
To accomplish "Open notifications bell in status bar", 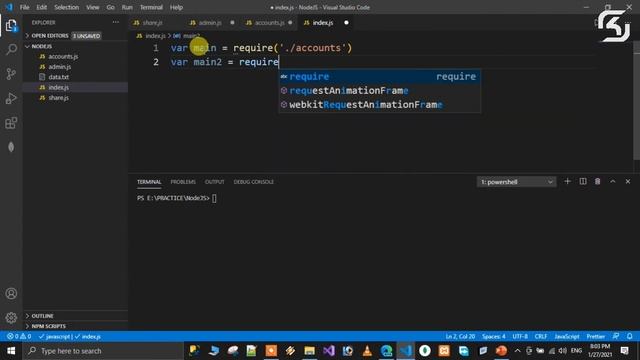I will click(x=630, y=337).
